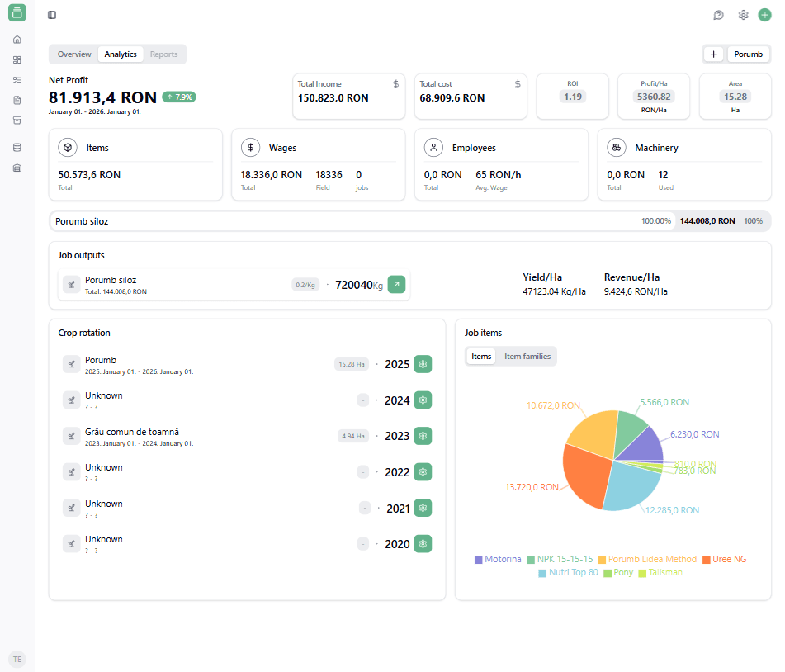Screen dimensions: 785x672
Task: Expand the Porumb siloz output arrow button
Action: (396, 285)
